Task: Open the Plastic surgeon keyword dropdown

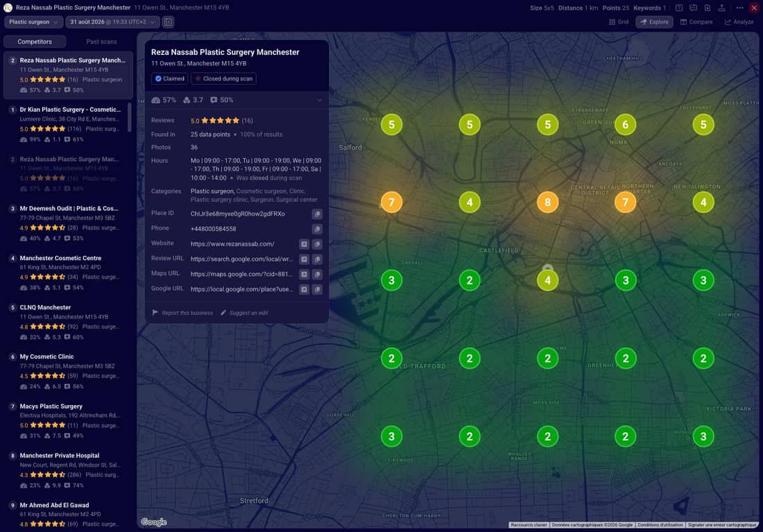Action: click(x=33, y=22)
